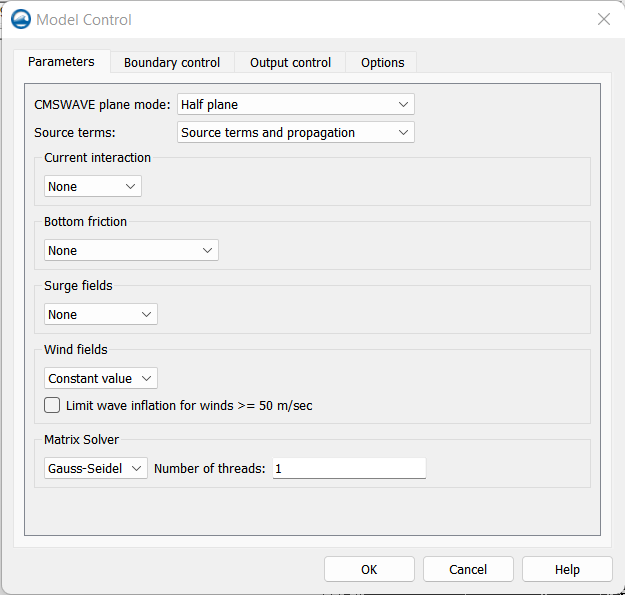The width and height of the screenshot is (625, 595).
Task: Open the Output control tab
Action: point(290,62)
